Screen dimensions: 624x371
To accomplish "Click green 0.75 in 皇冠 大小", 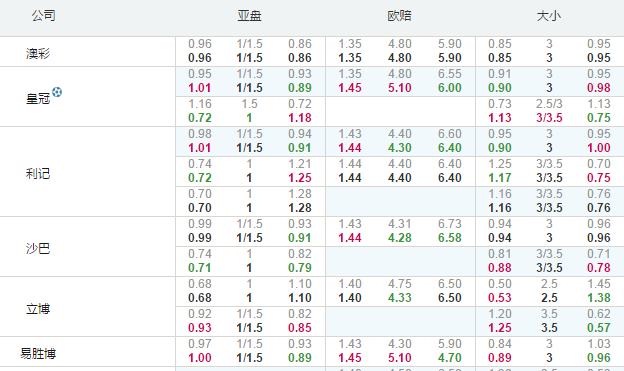I will pos(599,118).
